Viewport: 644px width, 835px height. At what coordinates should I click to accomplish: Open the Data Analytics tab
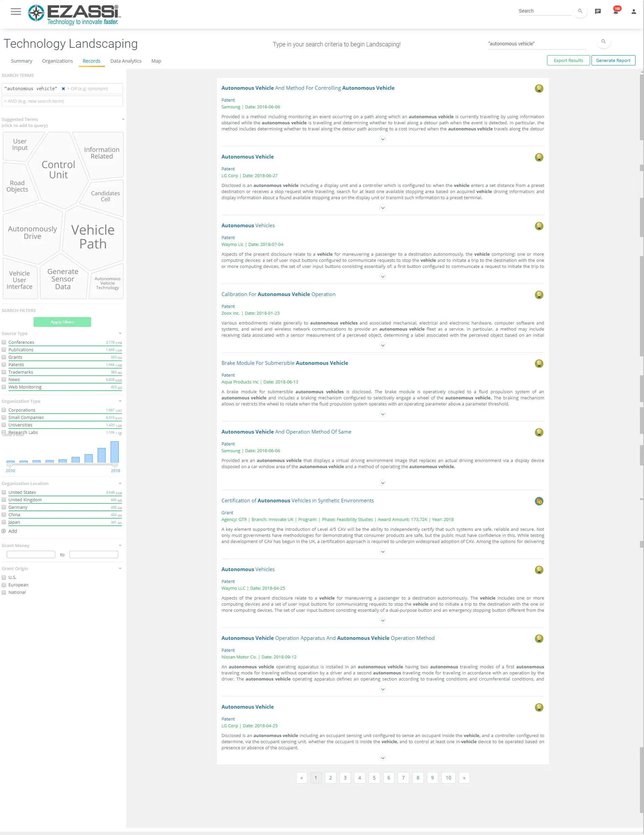[126, 61]
